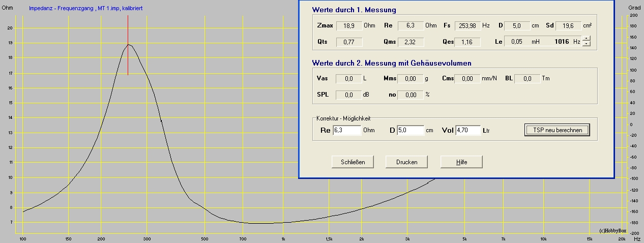Select the Zmax value 18,9 field
Viewport: 644px width, 243px height.
point(349,25)
